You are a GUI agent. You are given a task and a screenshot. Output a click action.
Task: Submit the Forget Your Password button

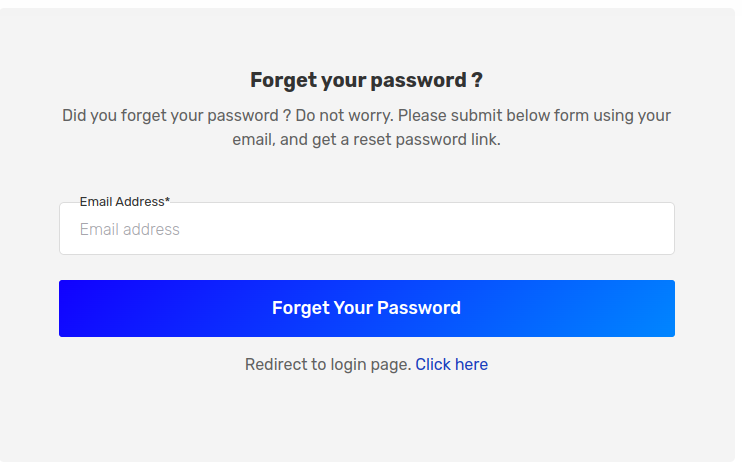click(367, 308)
